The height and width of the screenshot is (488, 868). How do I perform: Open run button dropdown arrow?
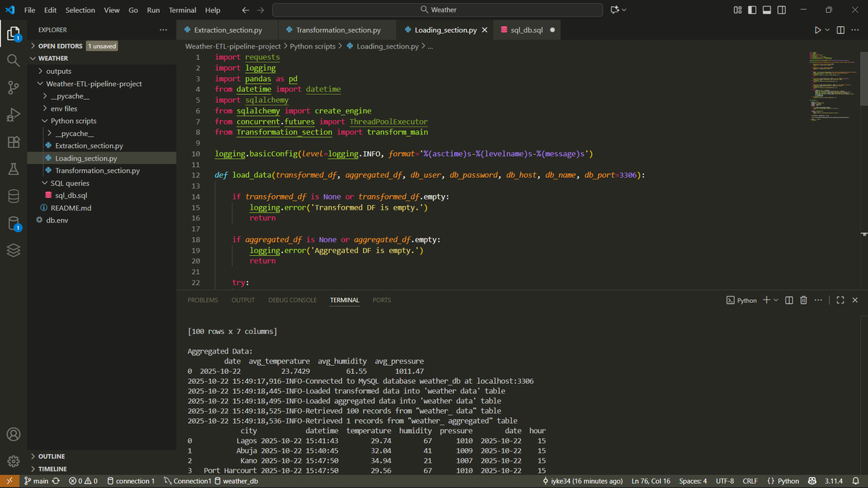(827, 30)
